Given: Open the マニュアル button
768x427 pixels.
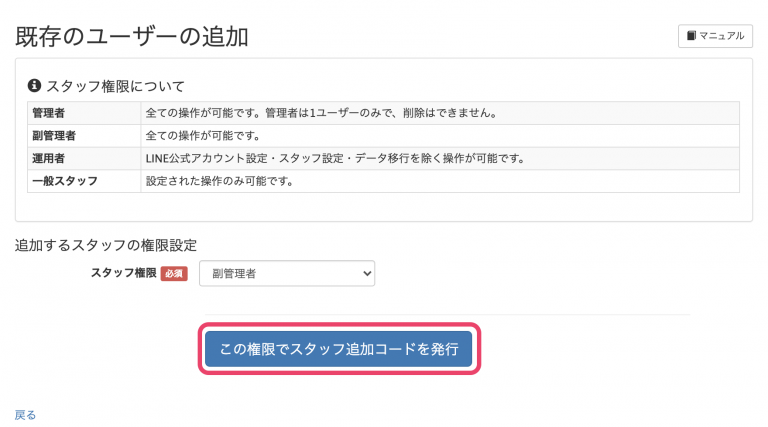Looking at the screenshot, I should pyautogui.click(x=715, y=36).
